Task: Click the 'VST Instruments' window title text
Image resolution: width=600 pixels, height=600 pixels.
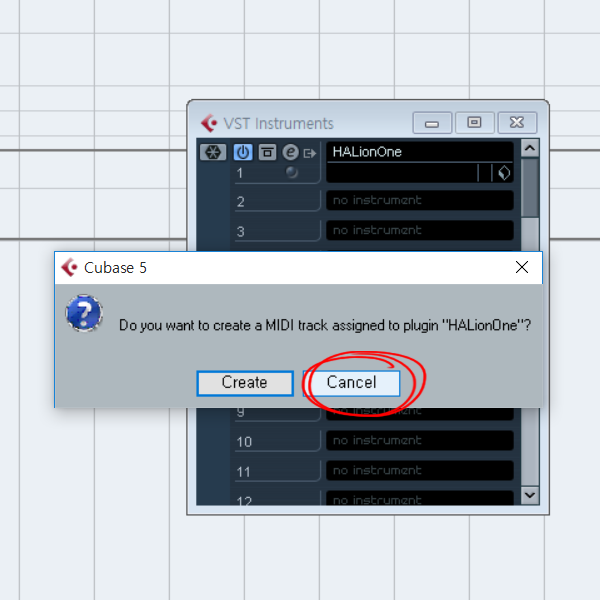Action: pos(279,124)
